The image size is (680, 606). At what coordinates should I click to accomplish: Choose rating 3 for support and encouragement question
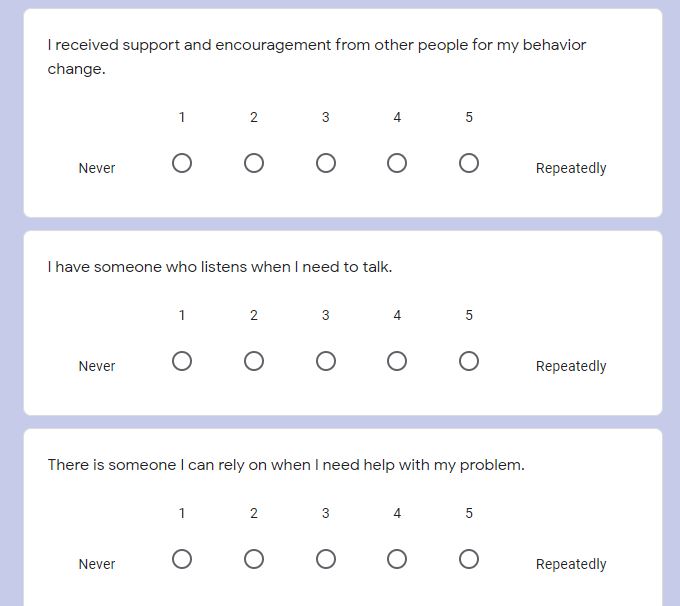(x=326, y=164)
